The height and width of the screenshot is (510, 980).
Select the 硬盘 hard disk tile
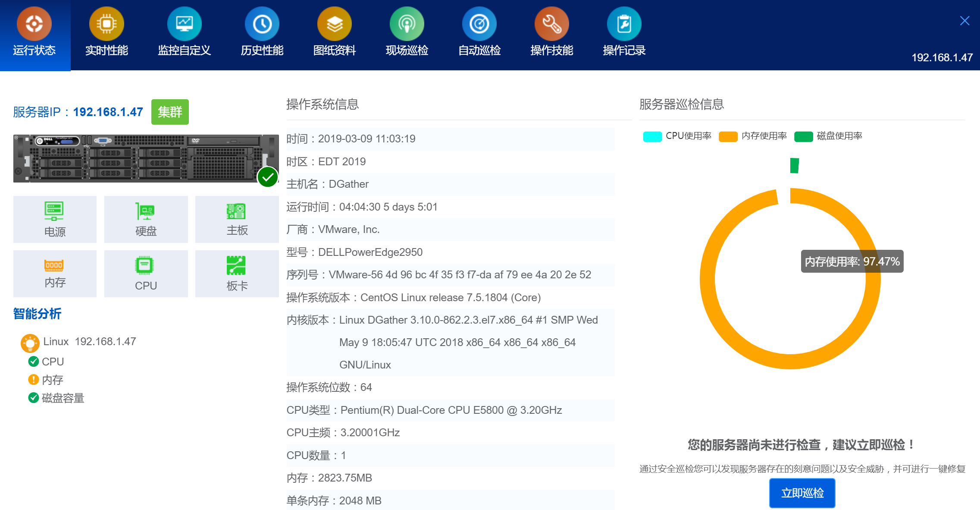[146, 219]
